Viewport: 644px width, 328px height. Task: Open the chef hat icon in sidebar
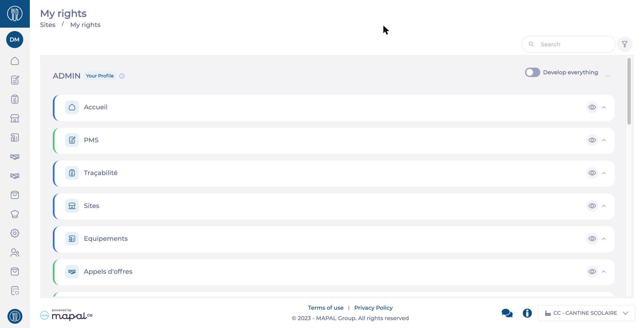pos(14,214)
